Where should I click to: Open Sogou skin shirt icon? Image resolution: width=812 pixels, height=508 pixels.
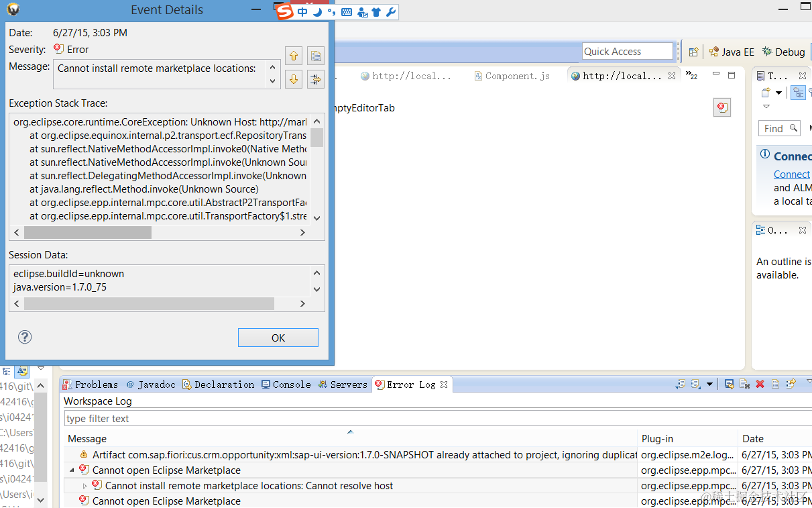click(x=376, y=12)
